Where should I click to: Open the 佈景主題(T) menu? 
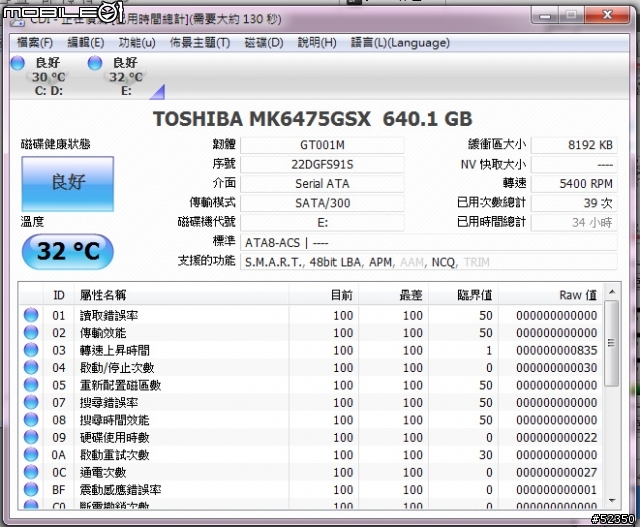tap(200, 42)
